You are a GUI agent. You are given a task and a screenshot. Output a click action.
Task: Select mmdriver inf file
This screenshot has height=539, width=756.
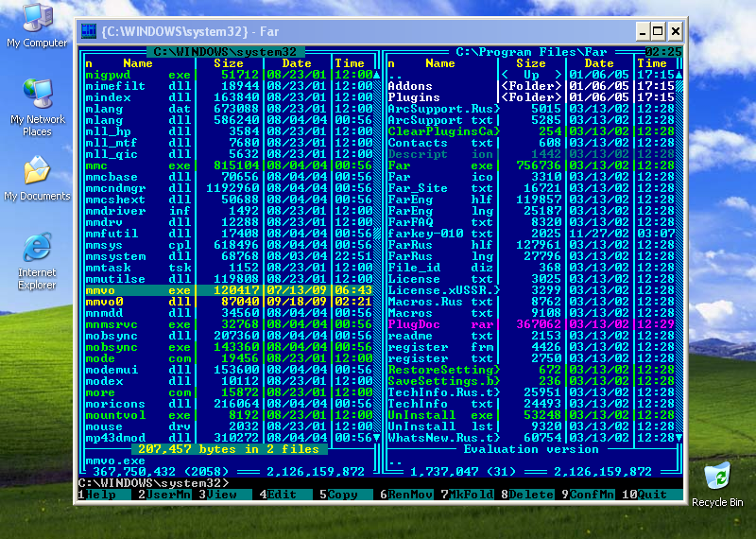pos(229,211)
